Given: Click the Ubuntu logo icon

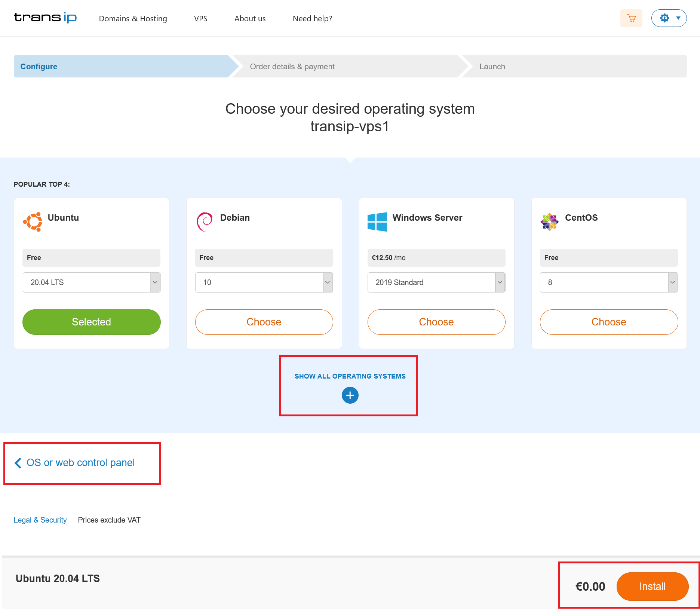Looking at the screenshot, I should pos(33,222).
